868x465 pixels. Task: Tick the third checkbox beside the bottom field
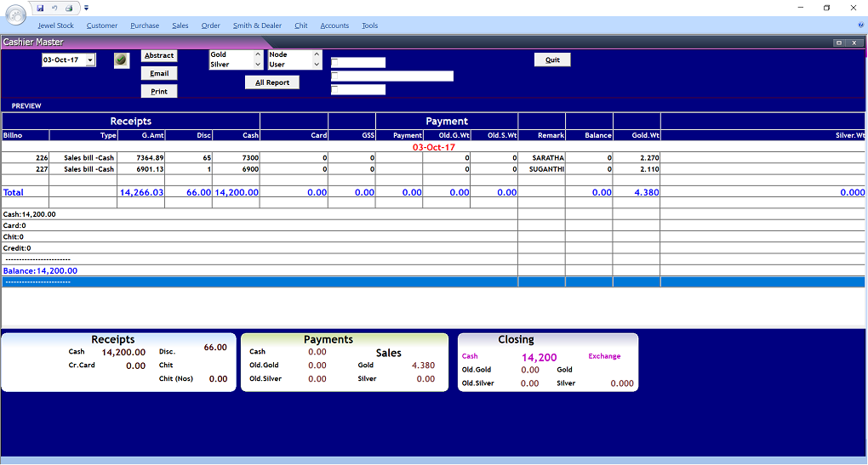point(334,88)
